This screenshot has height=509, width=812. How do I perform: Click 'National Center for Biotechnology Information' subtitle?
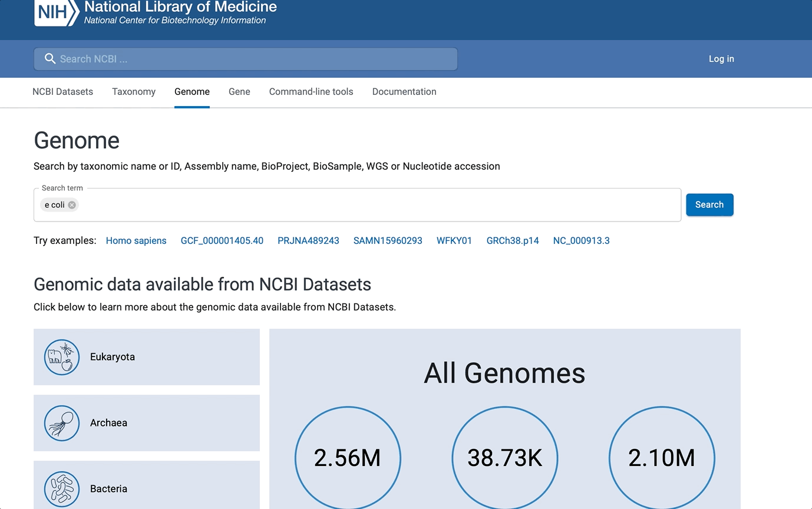pos(175,20)
